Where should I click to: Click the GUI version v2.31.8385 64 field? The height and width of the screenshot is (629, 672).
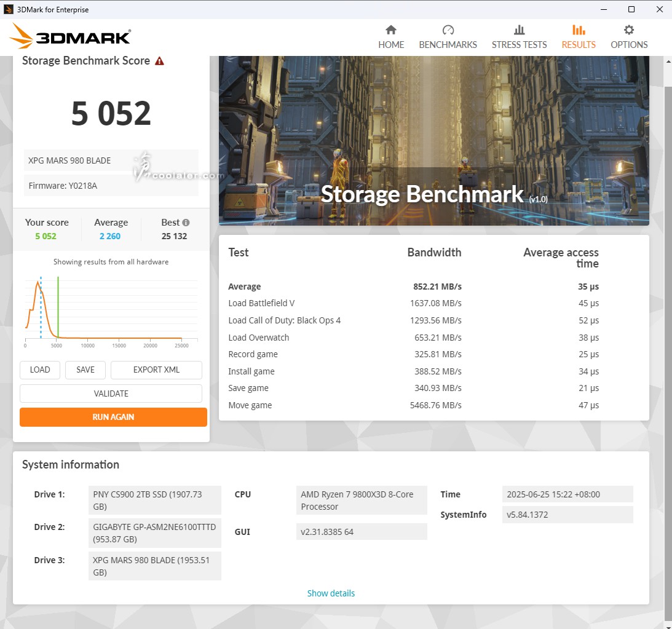(x=362, y=532)
